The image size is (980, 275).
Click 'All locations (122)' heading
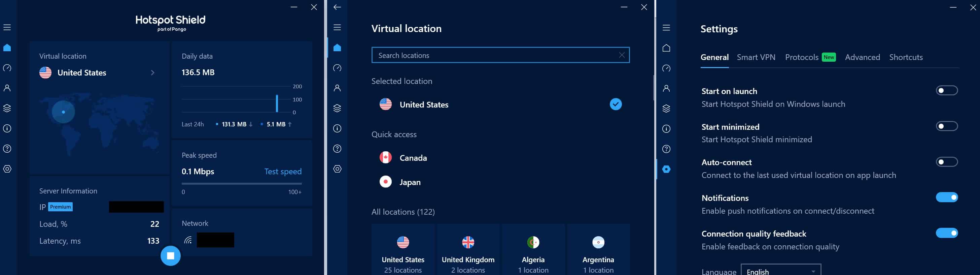(403, 212)
